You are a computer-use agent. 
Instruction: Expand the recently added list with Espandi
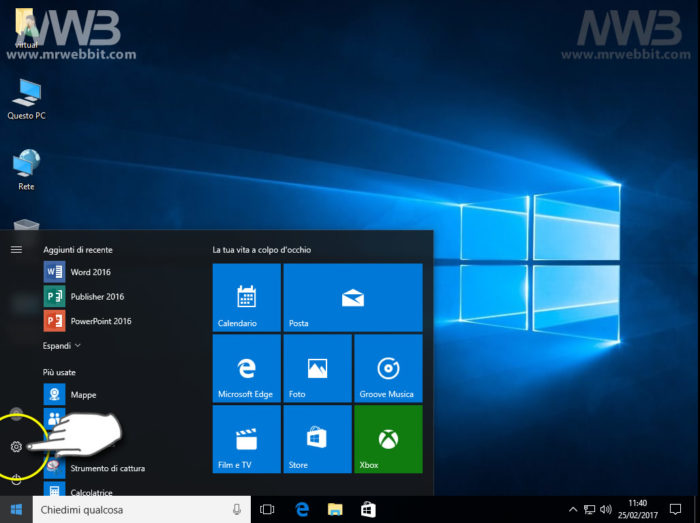tap(62, 346)
